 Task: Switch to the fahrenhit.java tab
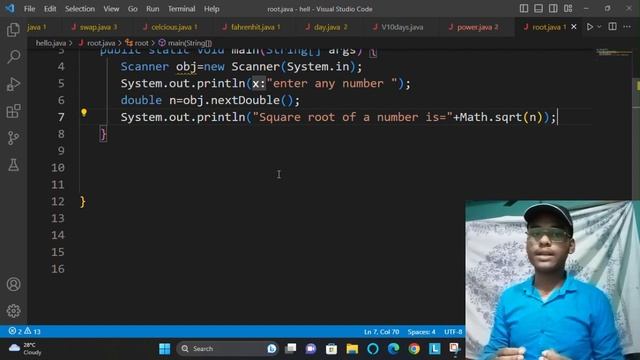click(256, 27)
